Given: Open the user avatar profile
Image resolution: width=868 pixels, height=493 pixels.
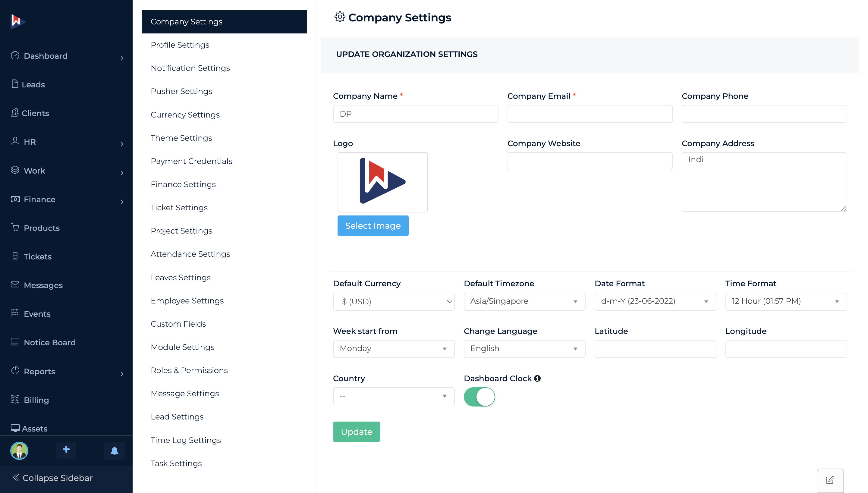Looking at the screenshot, I should (19, 451).
